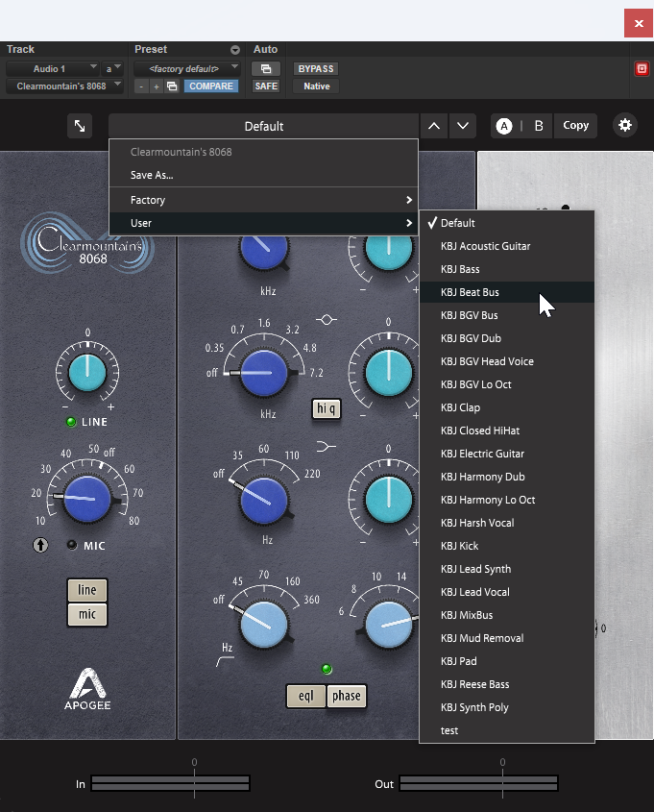Click the Apogee logo
Screen dimensions: 654x812
[87, 689]
